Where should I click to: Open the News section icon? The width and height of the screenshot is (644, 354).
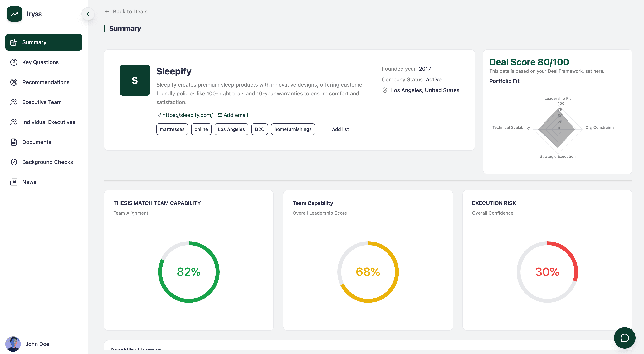click(x=13, y=182)
